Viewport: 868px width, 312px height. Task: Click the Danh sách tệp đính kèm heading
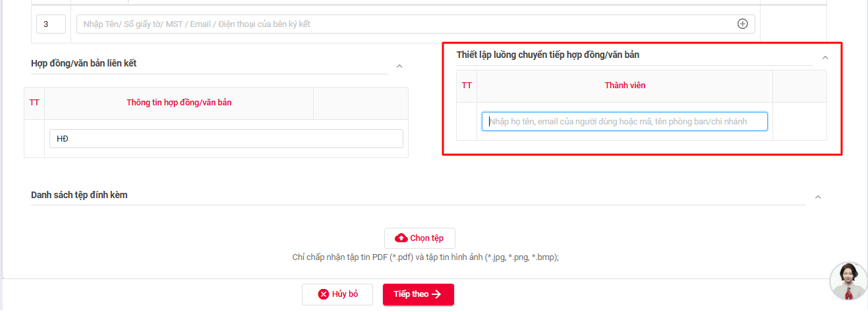(79, 195)
